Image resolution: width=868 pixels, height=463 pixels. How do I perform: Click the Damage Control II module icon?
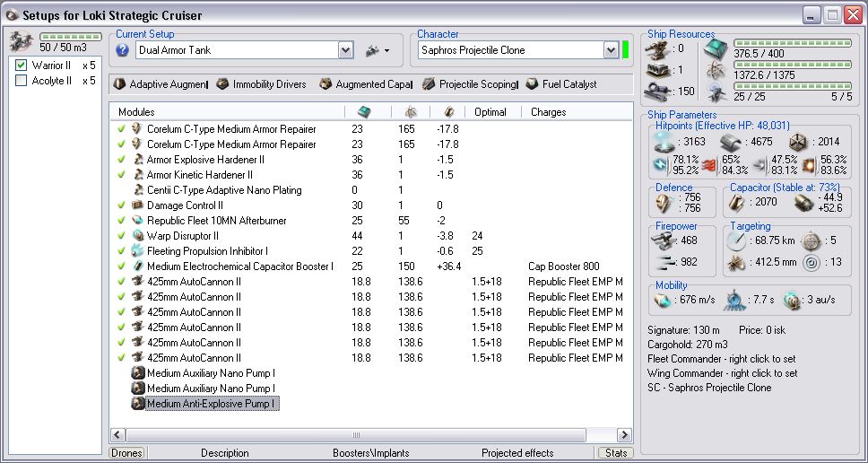click(x=138, y=205)
